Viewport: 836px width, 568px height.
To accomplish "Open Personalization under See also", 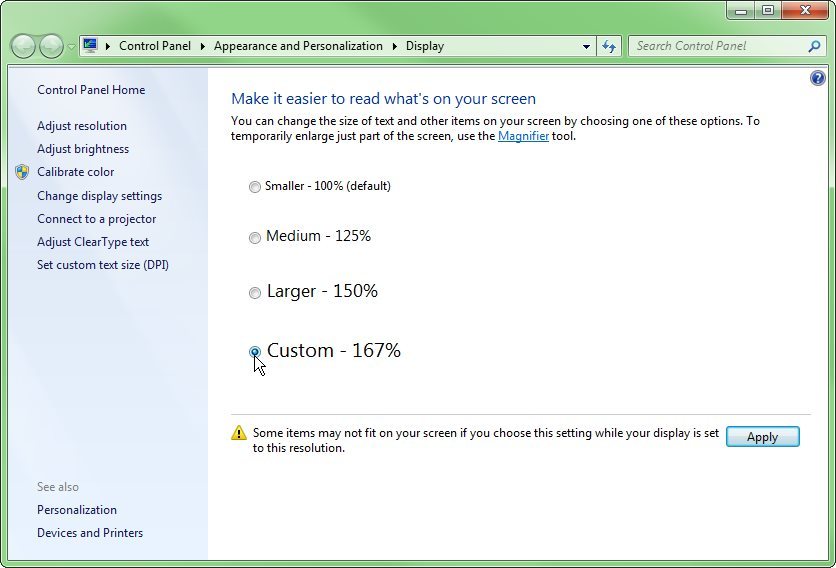I will pyautogui.click(x=77, y=510).
